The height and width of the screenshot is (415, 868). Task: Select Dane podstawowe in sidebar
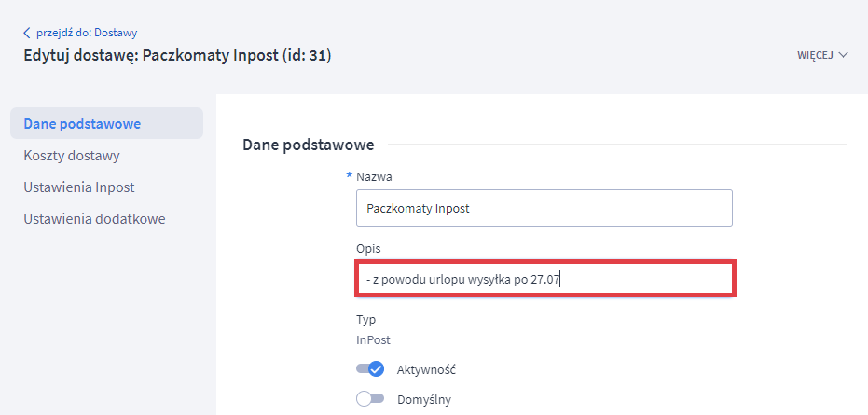pos(82,124)
